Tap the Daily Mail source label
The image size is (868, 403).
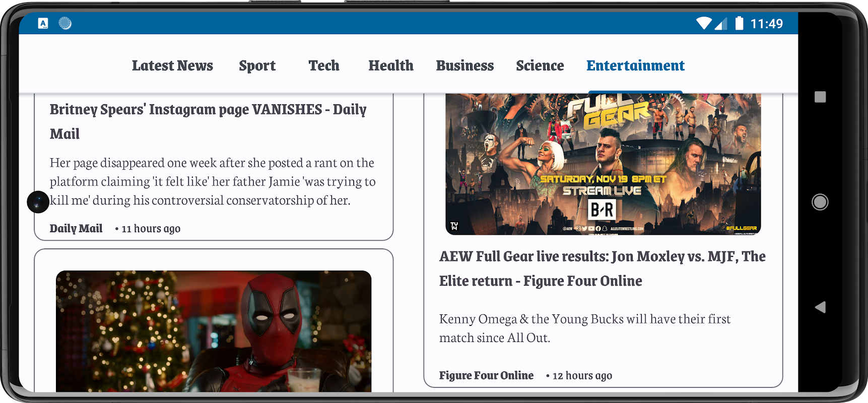click(76, 229)
